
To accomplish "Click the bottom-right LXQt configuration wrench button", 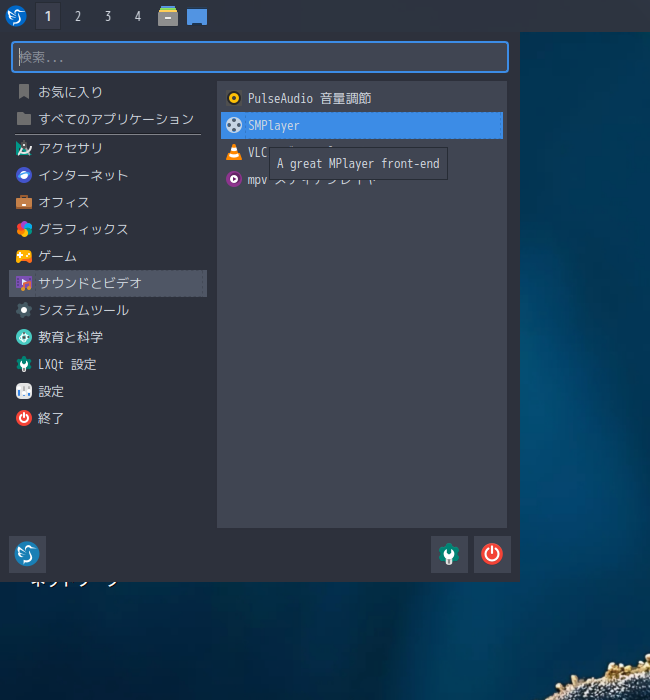I will pyautogui.click(x=449, y=554).
